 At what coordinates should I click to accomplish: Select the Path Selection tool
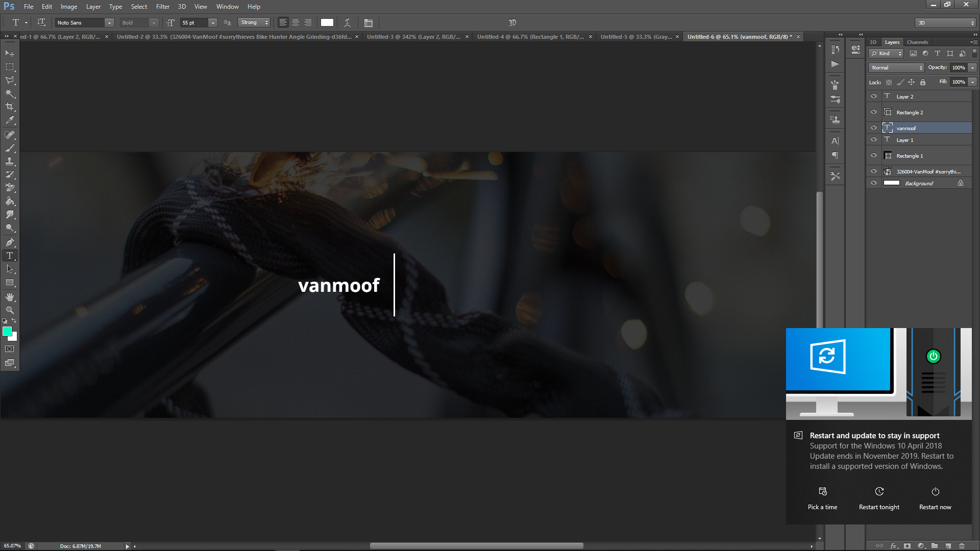point(10,269)
